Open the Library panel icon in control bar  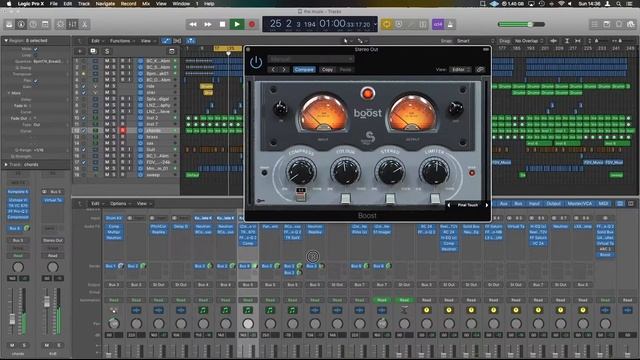[9, 24]
